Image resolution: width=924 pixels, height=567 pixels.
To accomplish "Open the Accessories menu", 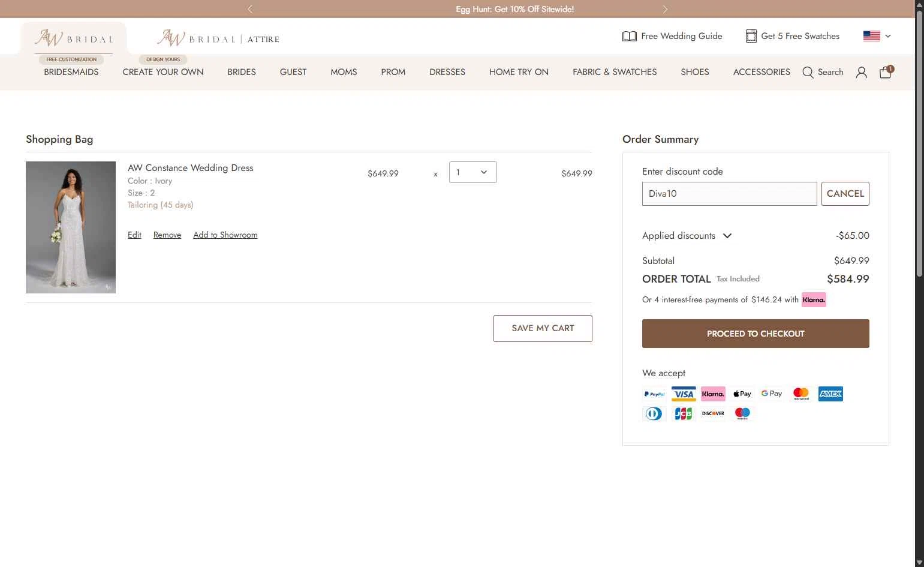I will pyautogui.click(x=762, y=72).
